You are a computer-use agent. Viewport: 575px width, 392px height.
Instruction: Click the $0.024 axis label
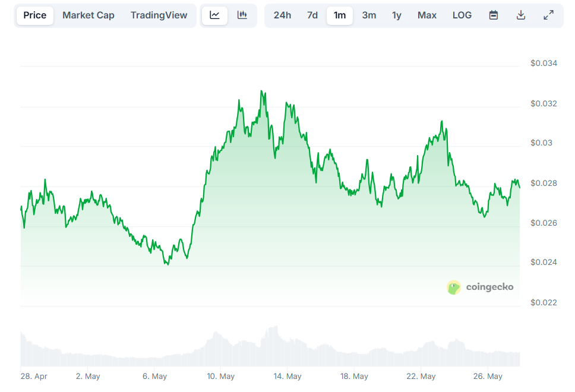pyautogui.click(x=544, y=262)
